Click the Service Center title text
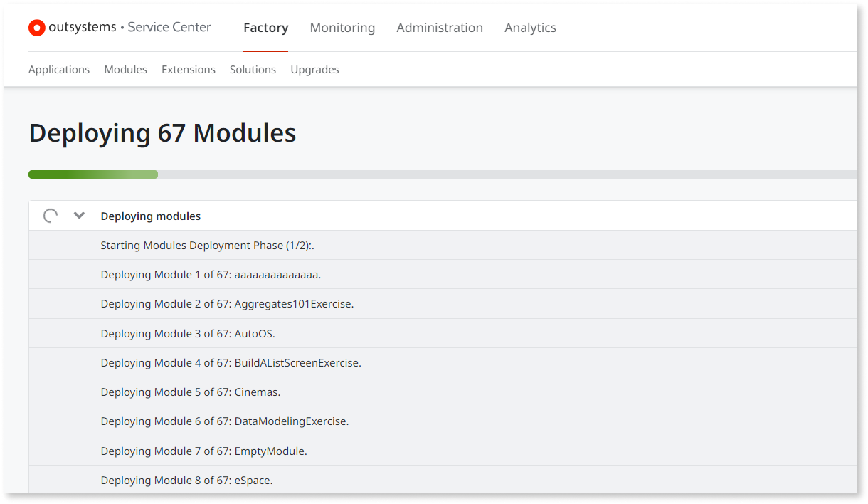Image resolution: width=868 pixels, height=504 pixels. pos(169,28)
